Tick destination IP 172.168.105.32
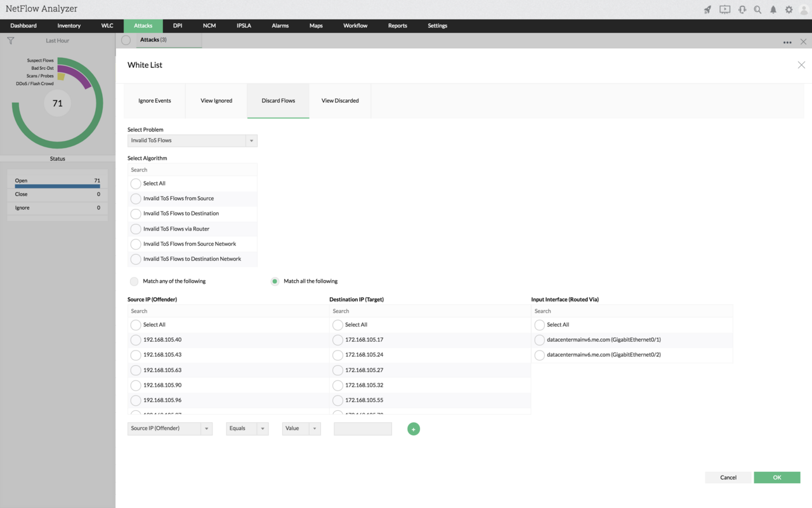Screen dimensions: 812x508 (337, 385)
